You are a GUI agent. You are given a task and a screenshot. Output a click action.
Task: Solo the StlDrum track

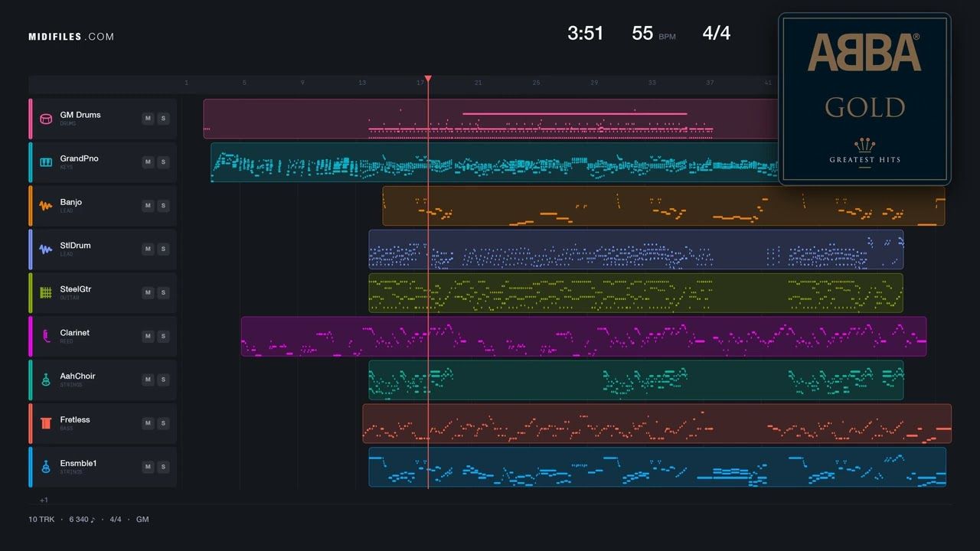(x=163, y=249)
